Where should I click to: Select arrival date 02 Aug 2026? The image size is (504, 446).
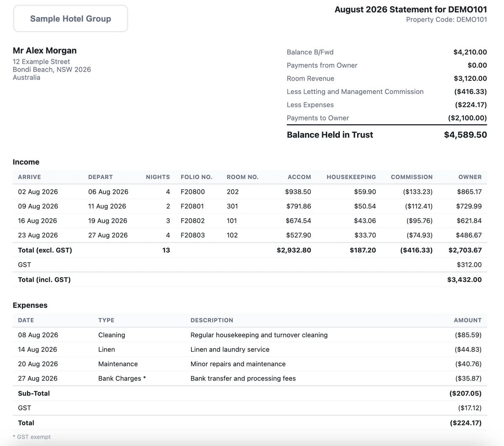coord(38,192)
